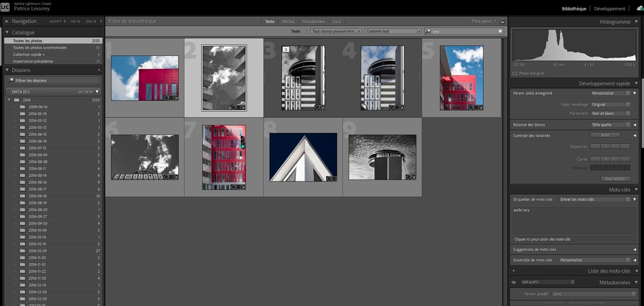Viewport: 644px width, 306px height.
Task: Toggle the 'Photo d'origine' checkbox
Action: pos(515,73)
